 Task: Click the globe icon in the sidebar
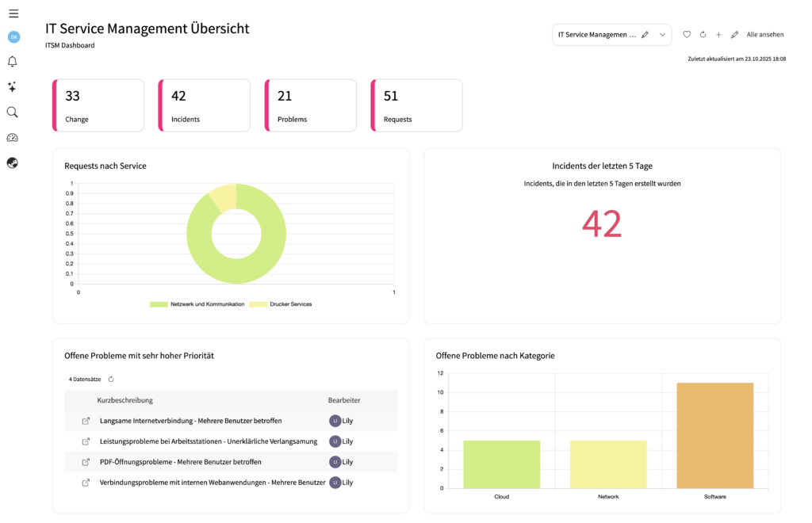[13, 163]
